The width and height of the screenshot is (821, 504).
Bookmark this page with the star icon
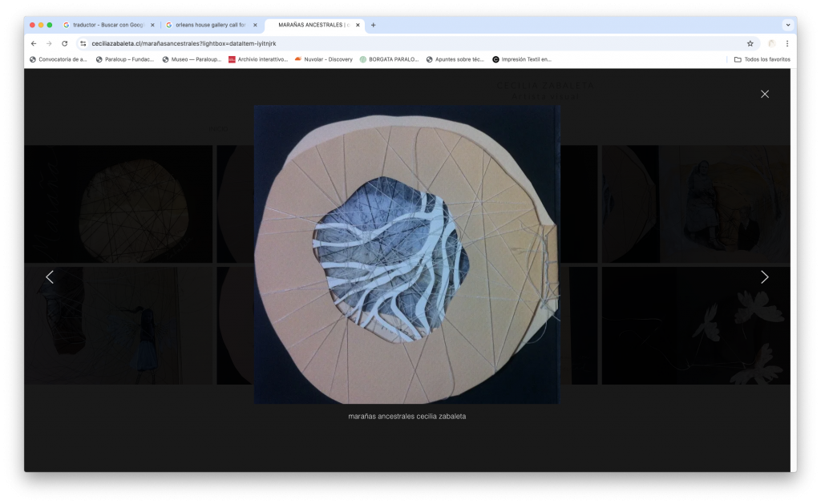(750, 43)
